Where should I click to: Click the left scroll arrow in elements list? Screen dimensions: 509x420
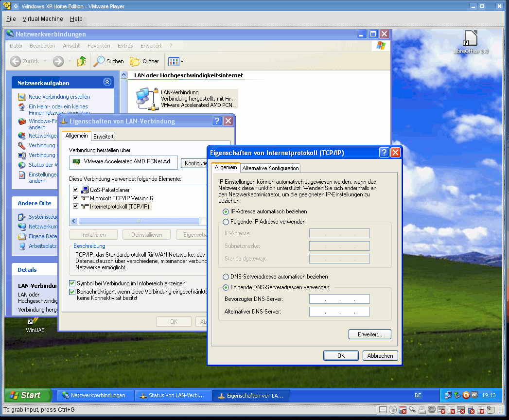[74, 221]
